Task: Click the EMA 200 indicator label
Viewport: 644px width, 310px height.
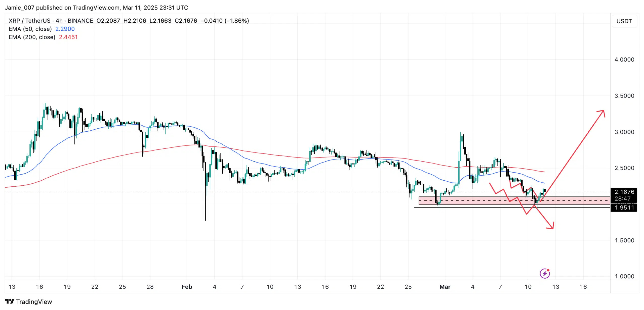Action: [32, 37]
